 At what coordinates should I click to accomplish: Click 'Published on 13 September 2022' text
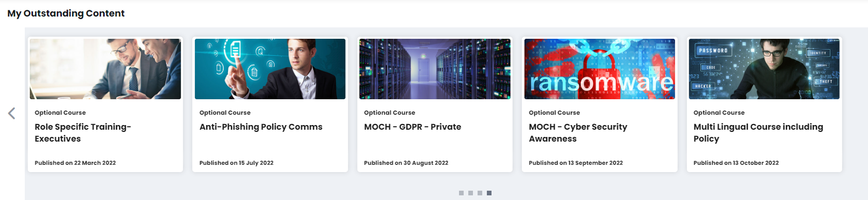coord(576,163)
